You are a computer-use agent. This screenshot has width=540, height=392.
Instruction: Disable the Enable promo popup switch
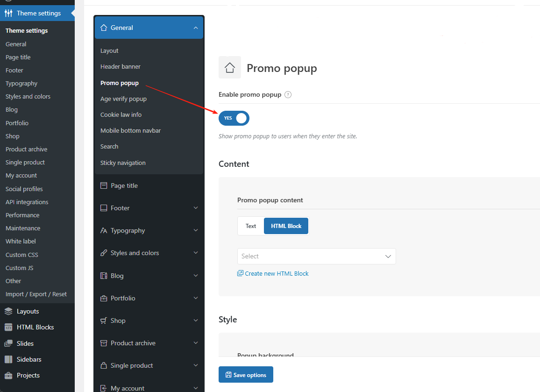point(234,118)
